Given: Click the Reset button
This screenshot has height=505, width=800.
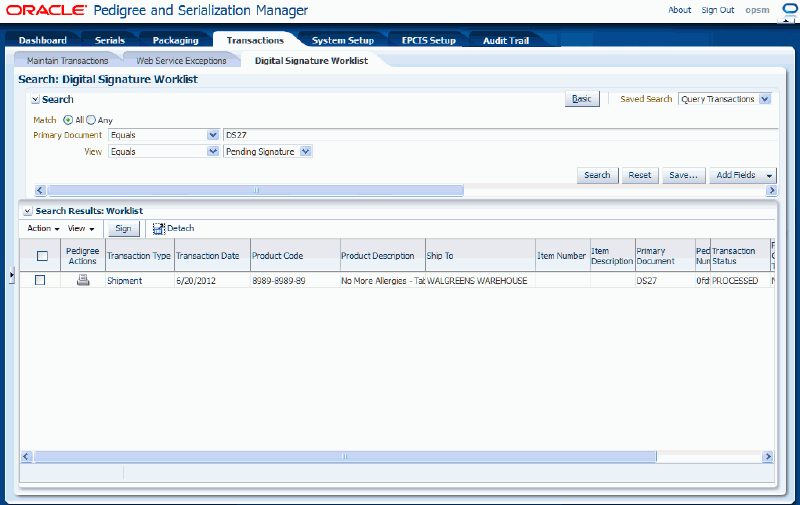Looking at the screenshot, I should pos(640,175).
